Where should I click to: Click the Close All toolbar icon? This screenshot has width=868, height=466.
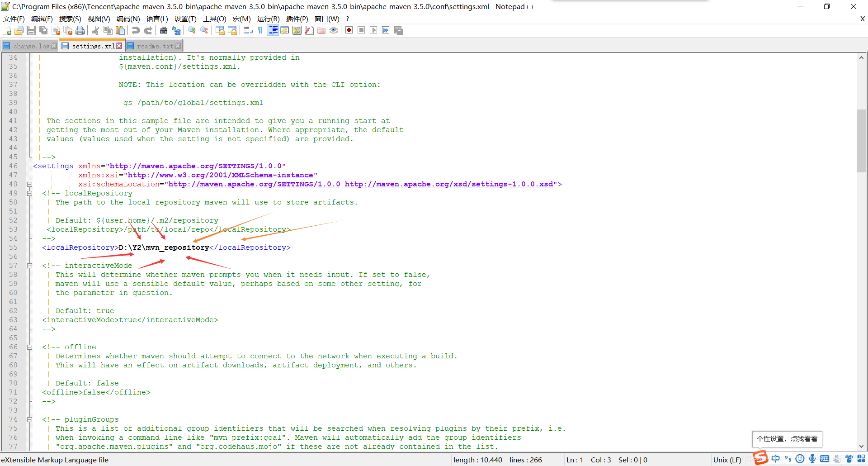68,30
